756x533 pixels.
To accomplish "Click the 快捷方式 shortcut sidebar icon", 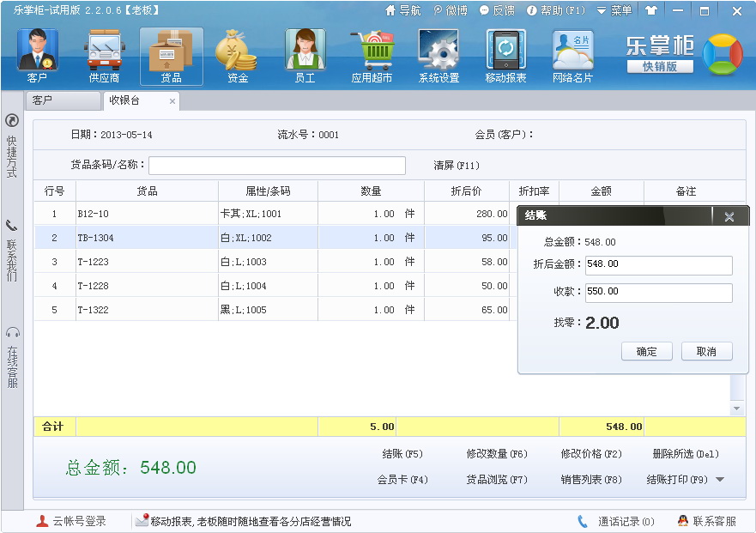I will click(11, 120).
